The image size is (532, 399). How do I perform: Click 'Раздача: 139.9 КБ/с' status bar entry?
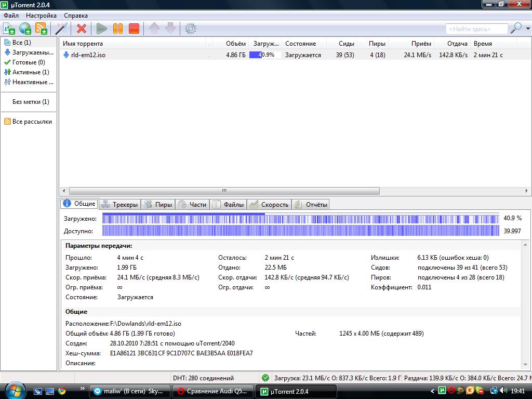click(467, 378)
